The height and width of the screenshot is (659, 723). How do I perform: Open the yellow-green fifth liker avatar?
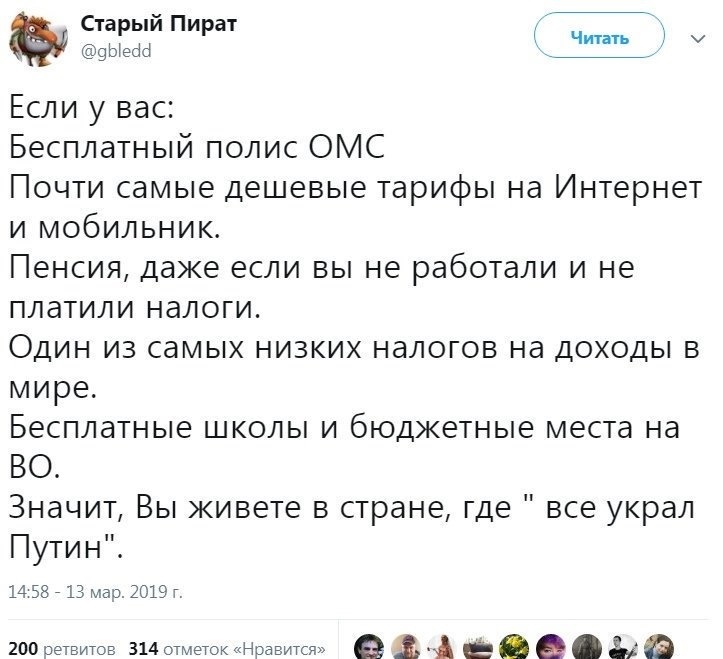514,644
